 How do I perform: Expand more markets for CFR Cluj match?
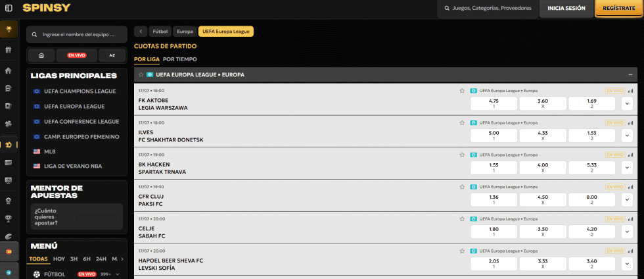coord(626,199)
